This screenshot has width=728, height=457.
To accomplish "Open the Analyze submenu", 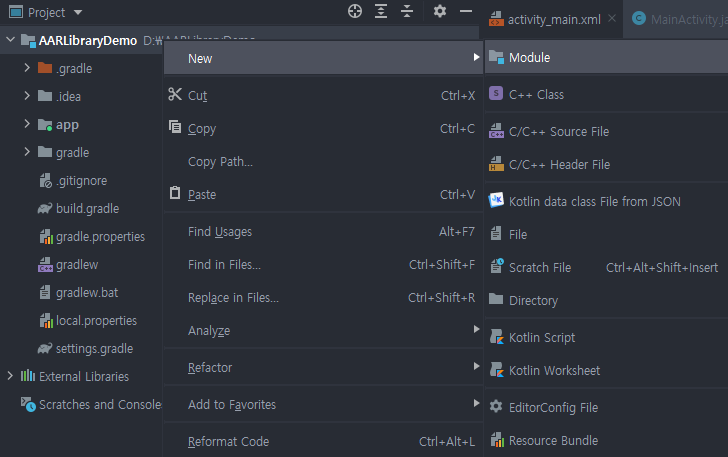I will tap(324, 330).
